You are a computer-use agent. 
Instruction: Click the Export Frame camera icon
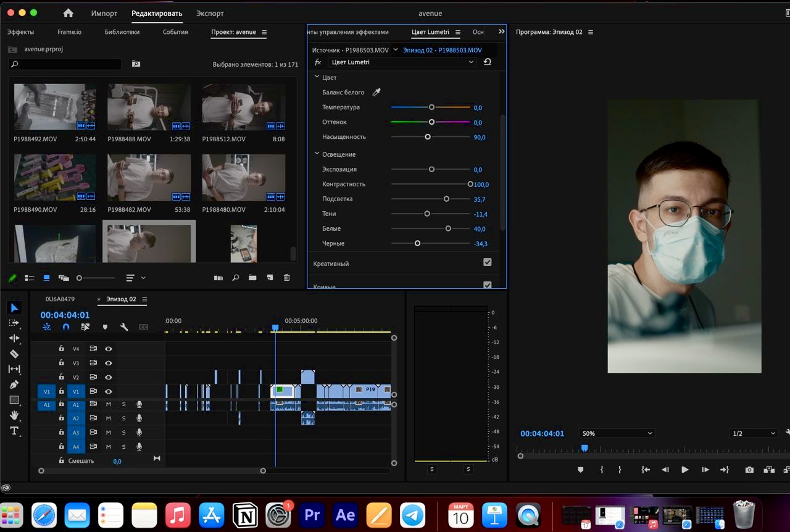pyautogui.click(x=749, y=470)
